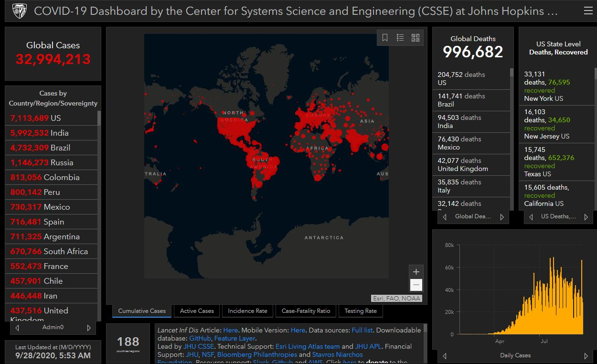Switch to the Incidence Rate tab
597x364 pixels.
[x=247, y=311]
